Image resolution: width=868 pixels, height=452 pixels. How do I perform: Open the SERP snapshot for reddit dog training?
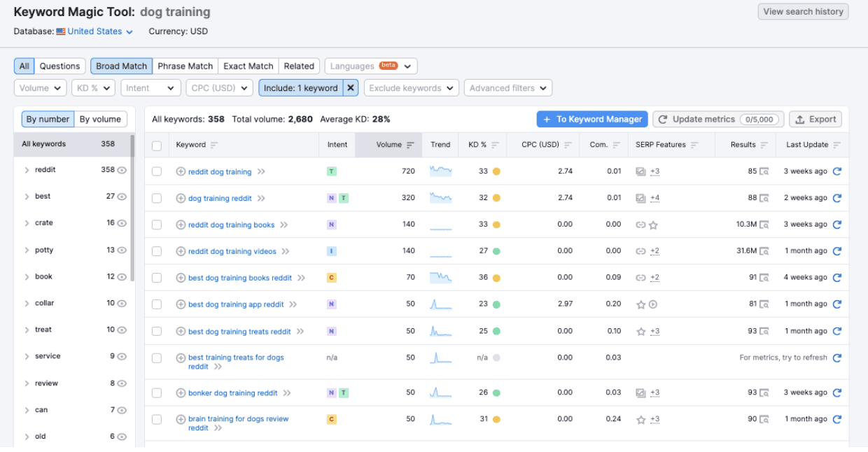(763, 171)
